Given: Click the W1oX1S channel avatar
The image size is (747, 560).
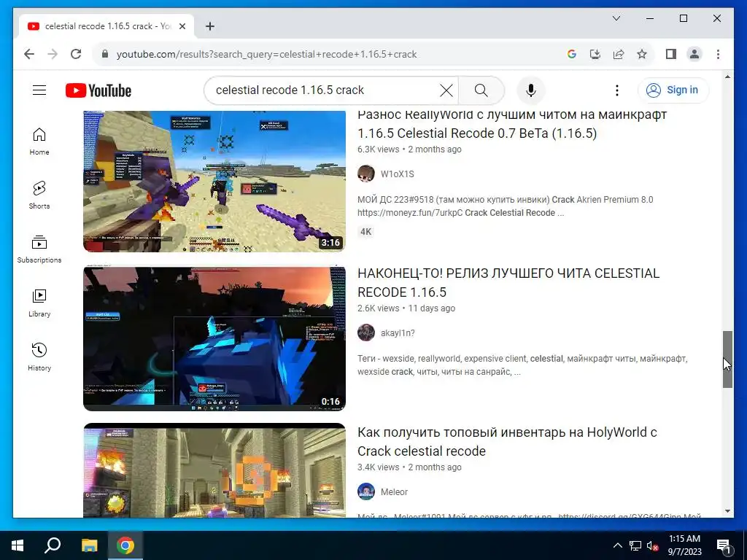Looking at the screenshot, I should [366, 174].
